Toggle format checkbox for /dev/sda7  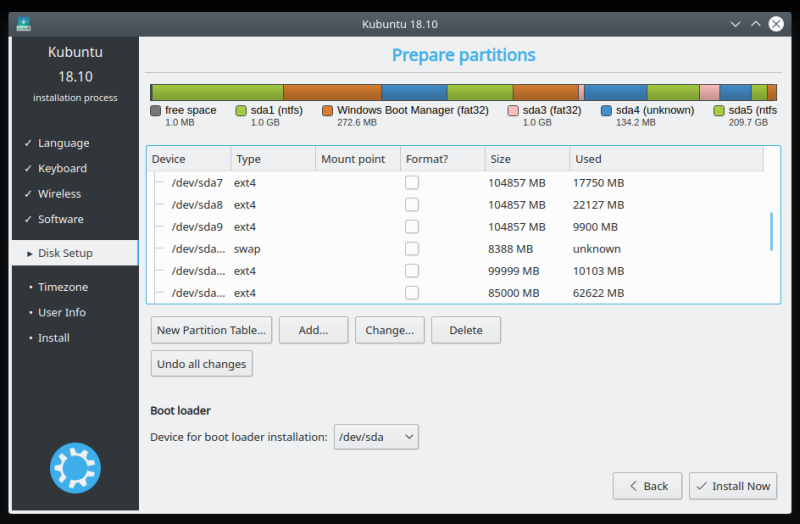(412, 183)
